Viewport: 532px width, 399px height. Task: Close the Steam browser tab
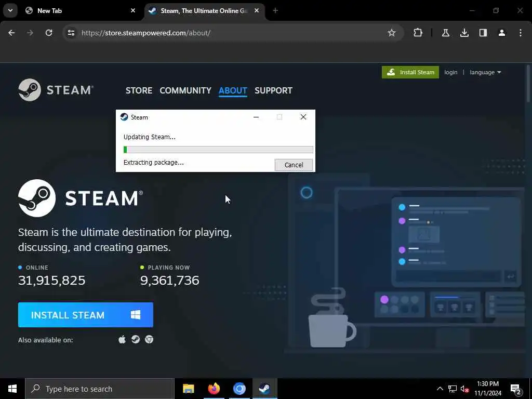(x=257, y=10)
